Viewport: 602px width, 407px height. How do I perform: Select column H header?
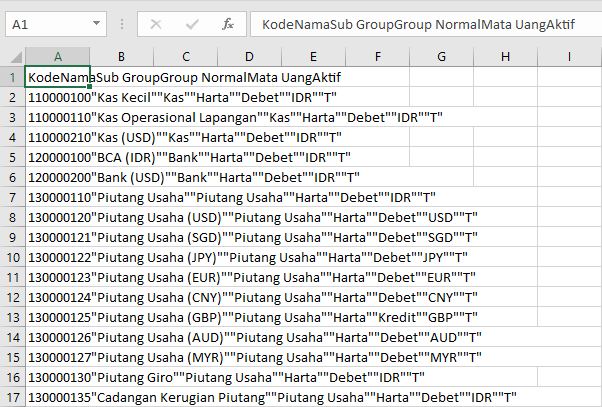(x=504, y=56)
